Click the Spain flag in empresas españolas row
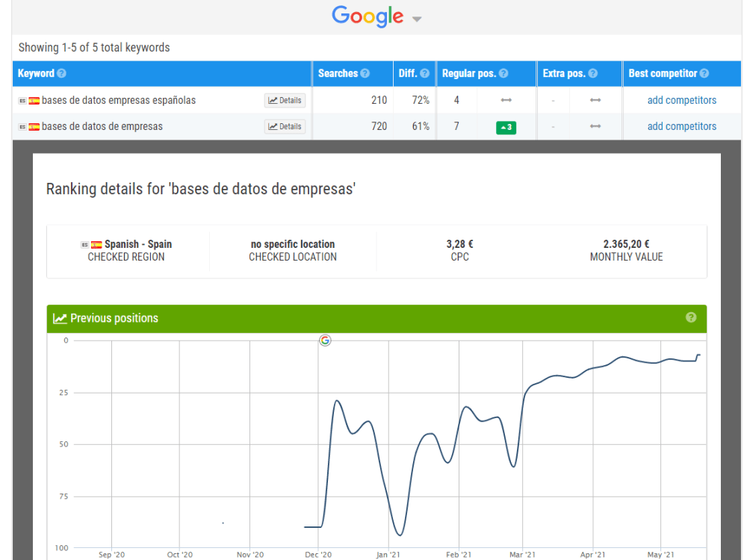The width and height of the screenshot is (747, 560). coord(34,101)
